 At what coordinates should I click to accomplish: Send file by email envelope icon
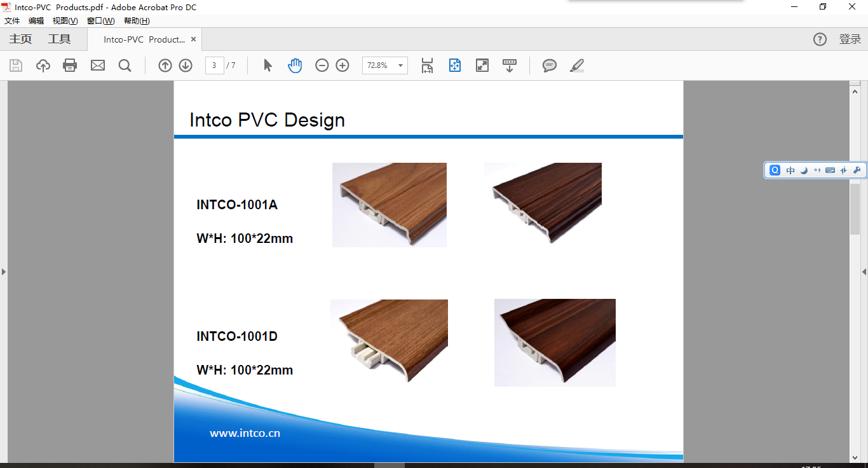98,65
